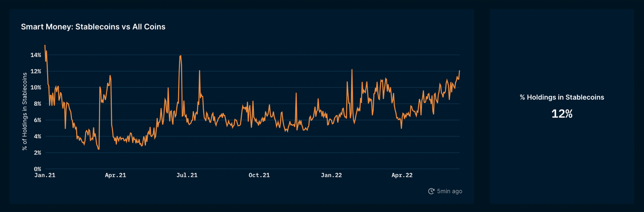This screenshot has height=212, width=644.
Task: Click the 8% y-axis label
Action: coord(38,104)
